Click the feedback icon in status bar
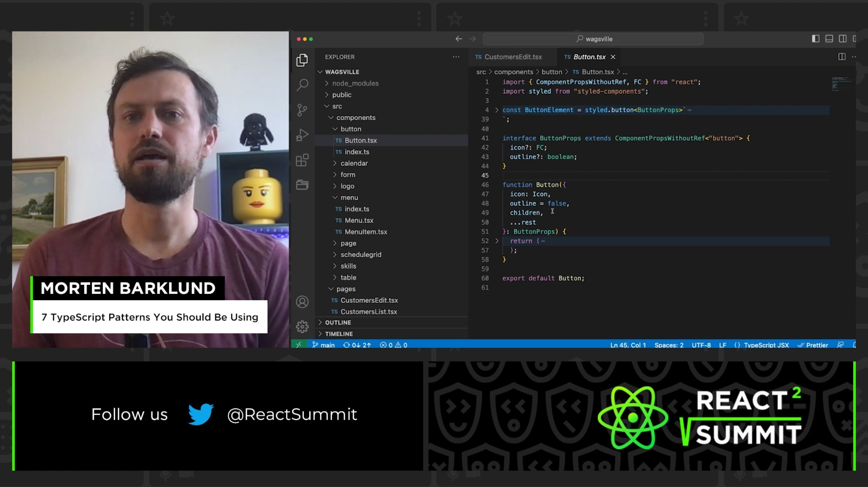Viewport: 868px width, 487px height. point(841,344)
